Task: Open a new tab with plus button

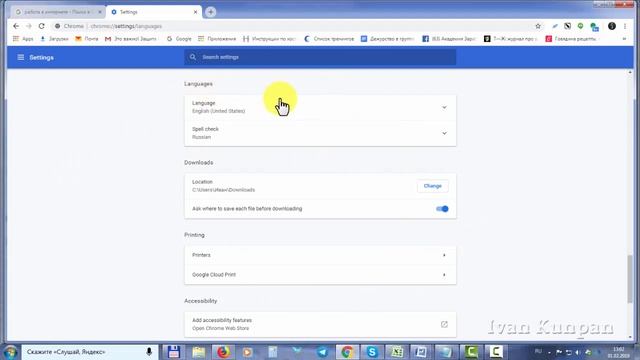Action: coord(211,12)
